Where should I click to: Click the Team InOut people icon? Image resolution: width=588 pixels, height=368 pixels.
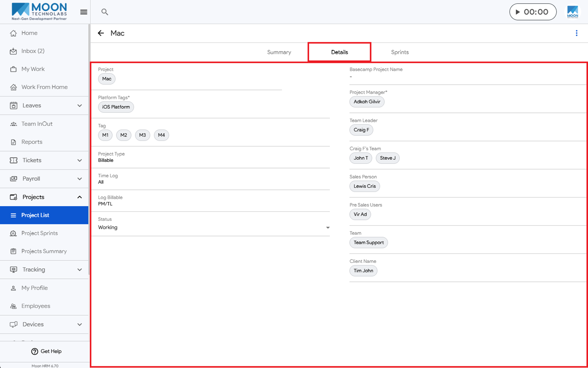coord(13,124)
